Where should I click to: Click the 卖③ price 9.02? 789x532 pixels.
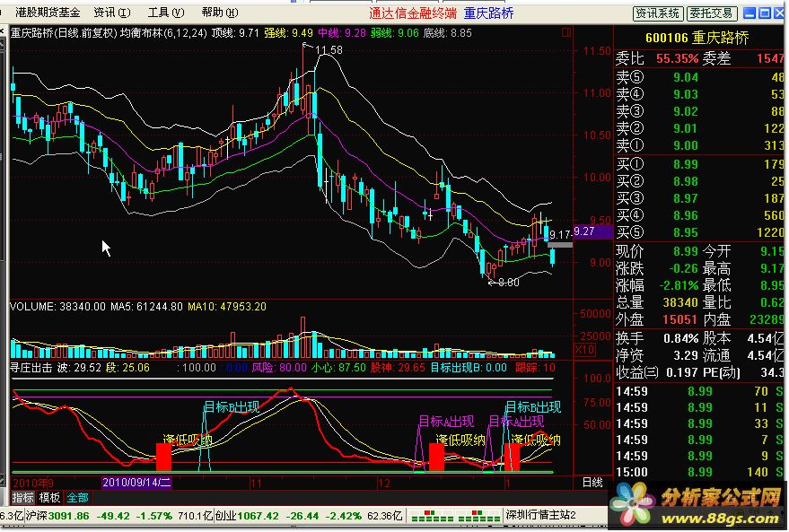point(686,111)
